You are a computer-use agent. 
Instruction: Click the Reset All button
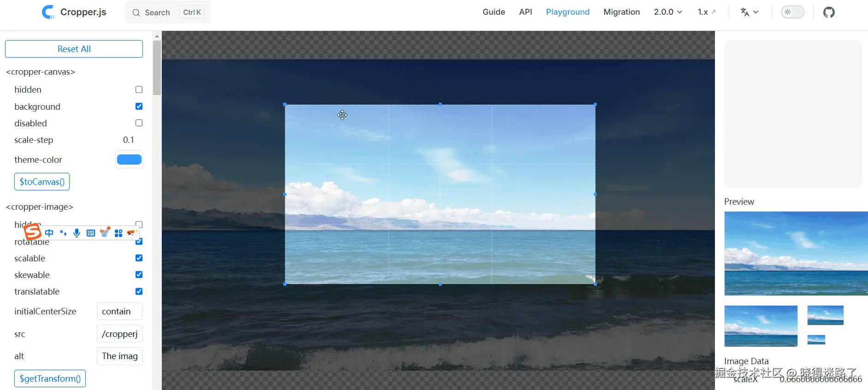[74, 49]
